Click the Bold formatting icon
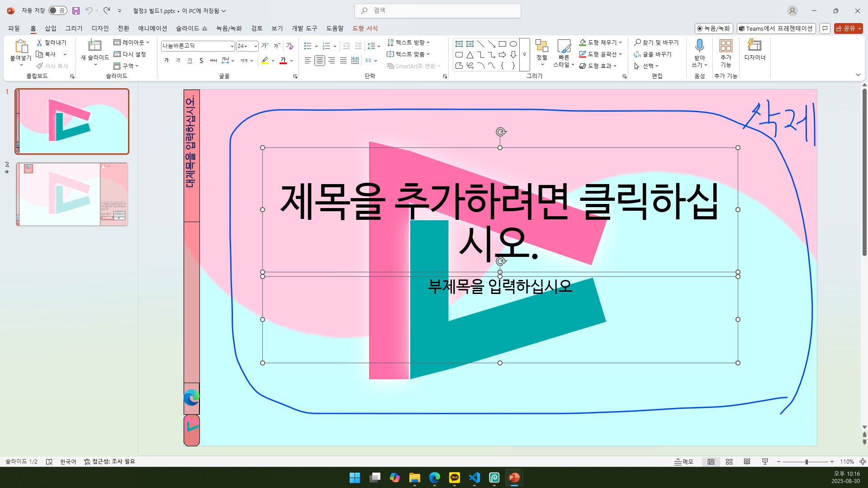The width and height of the screenshot is (868, 488). coord(166,61)
